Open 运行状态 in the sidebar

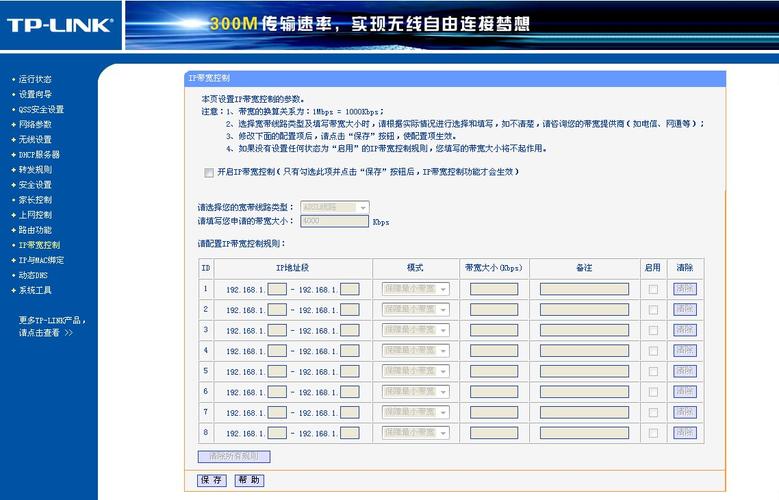point(35,79)
